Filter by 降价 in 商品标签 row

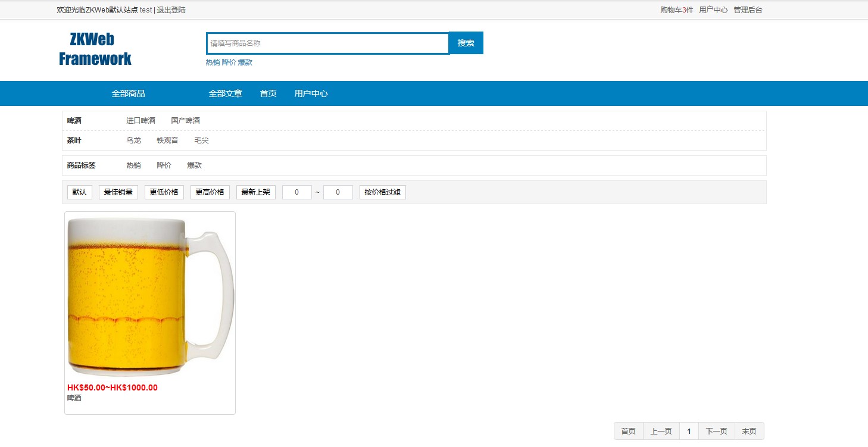point(164,165)
